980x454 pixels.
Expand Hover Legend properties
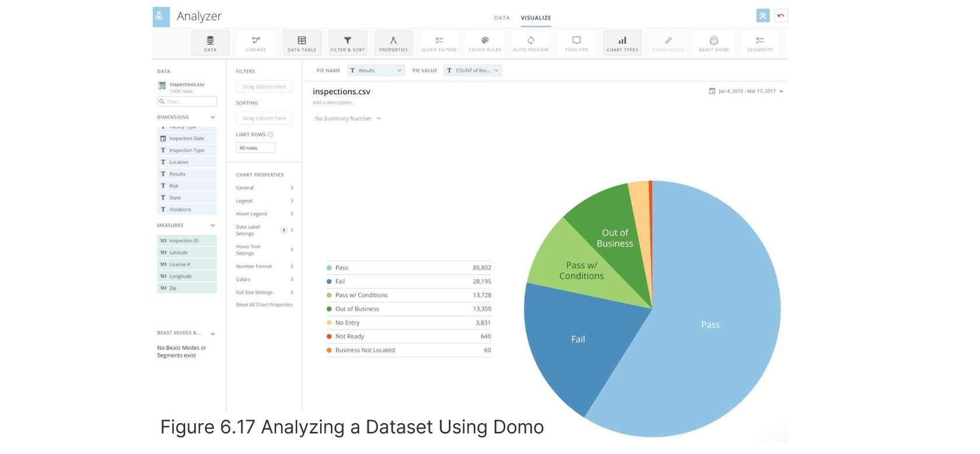(265, 214)
